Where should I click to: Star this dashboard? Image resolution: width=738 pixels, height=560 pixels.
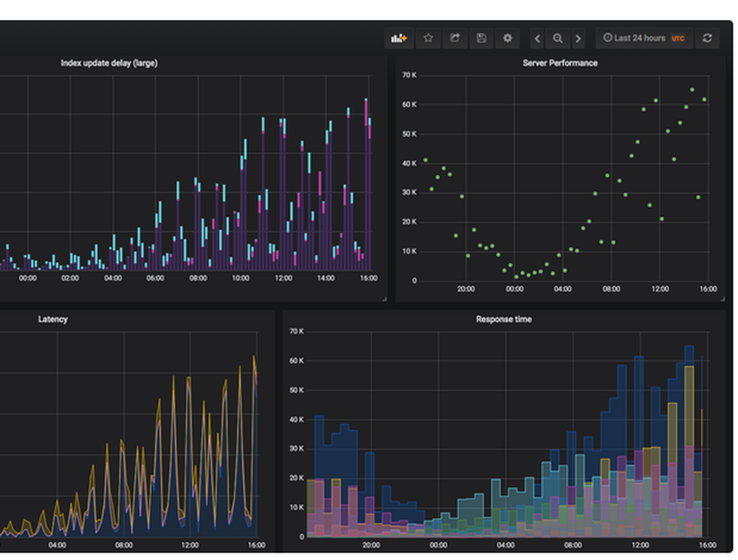(x=429, y=38)
